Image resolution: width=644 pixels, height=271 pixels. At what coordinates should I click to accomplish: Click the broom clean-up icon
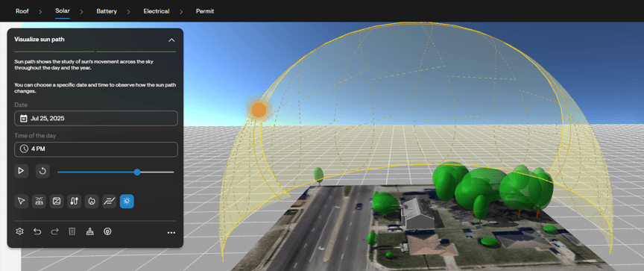click(89, 231)
